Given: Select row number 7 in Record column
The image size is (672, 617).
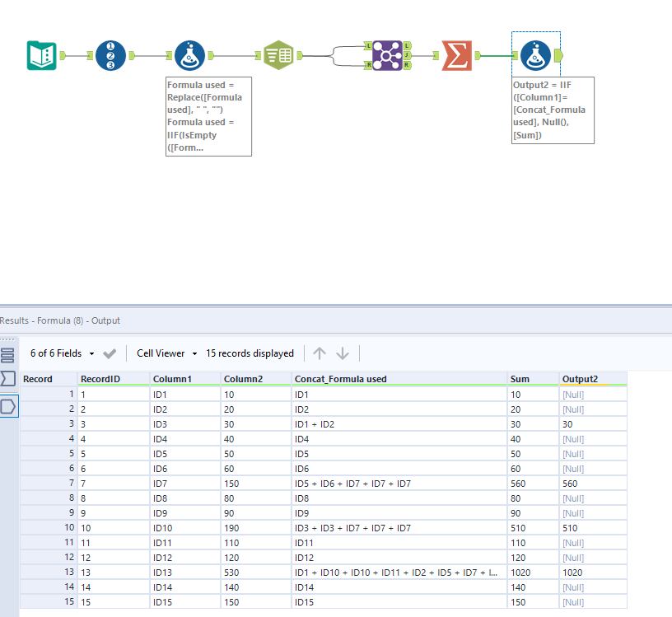Looking at the screenshot, I should [49, 484].
